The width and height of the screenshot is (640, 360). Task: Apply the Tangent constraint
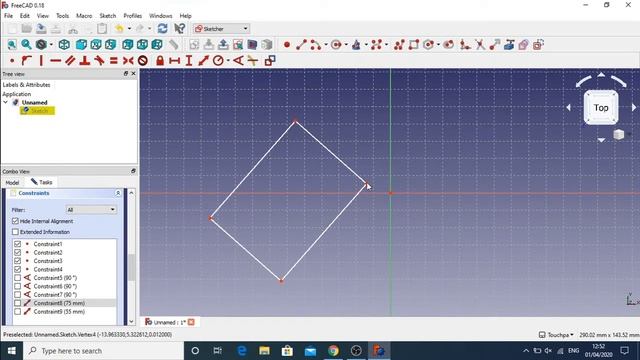click(x=99, y=61)
